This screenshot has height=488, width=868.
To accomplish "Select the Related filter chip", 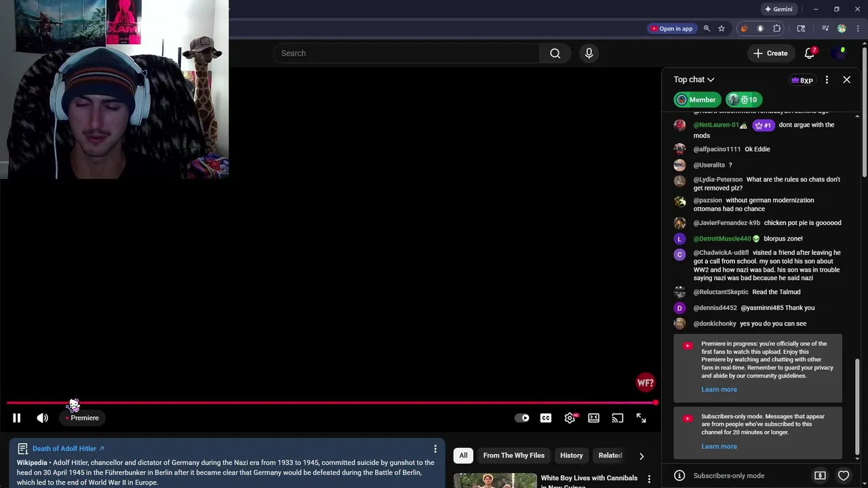I will coord(610,455).
